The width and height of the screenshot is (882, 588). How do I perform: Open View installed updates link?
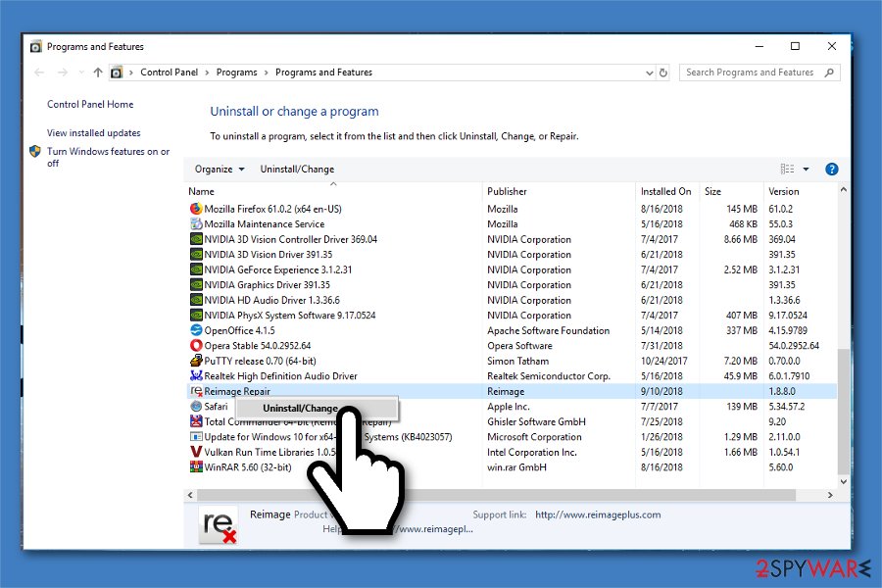point(93,133)
